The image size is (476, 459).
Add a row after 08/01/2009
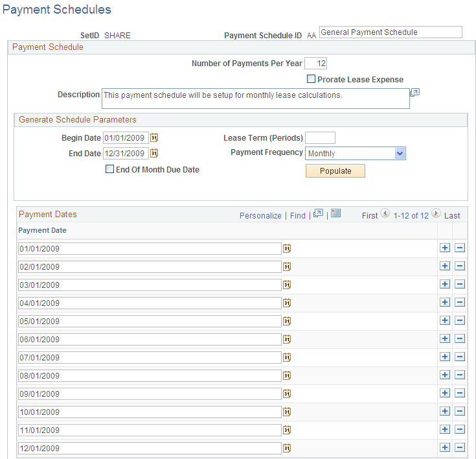tap(445, 375)
